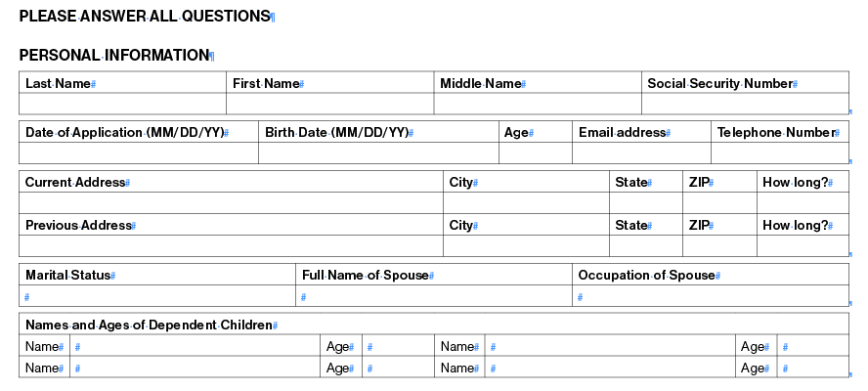Click the first dependent child Name cell
The height and width of the screenshot is (391, 868).
pos(195,347)
